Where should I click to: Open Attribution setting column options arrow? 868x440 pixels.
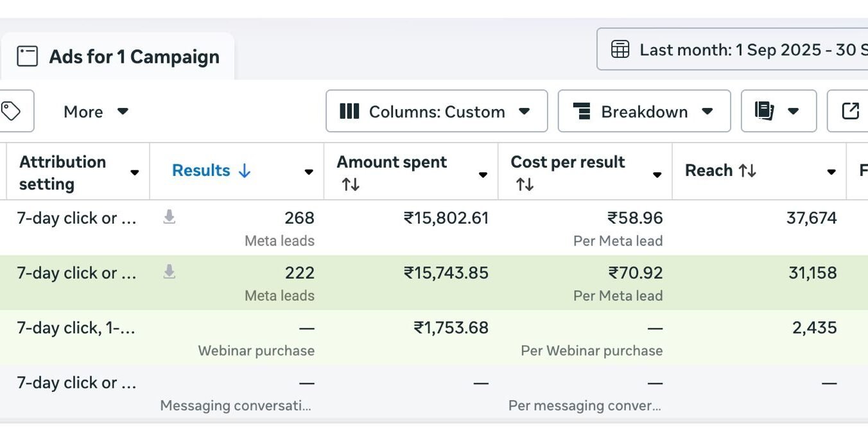click(135, 172)
